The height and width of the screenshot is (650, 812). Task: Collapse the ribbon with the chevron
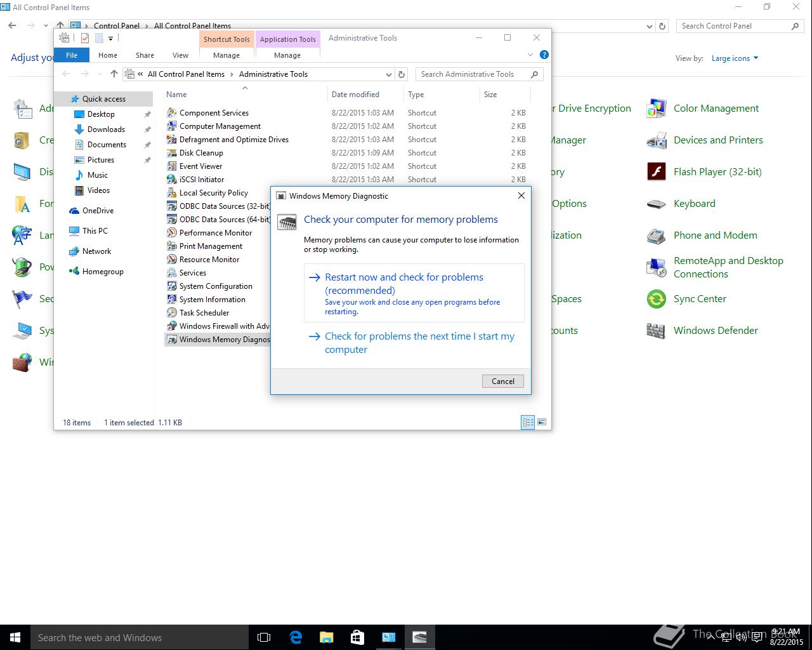530,55
